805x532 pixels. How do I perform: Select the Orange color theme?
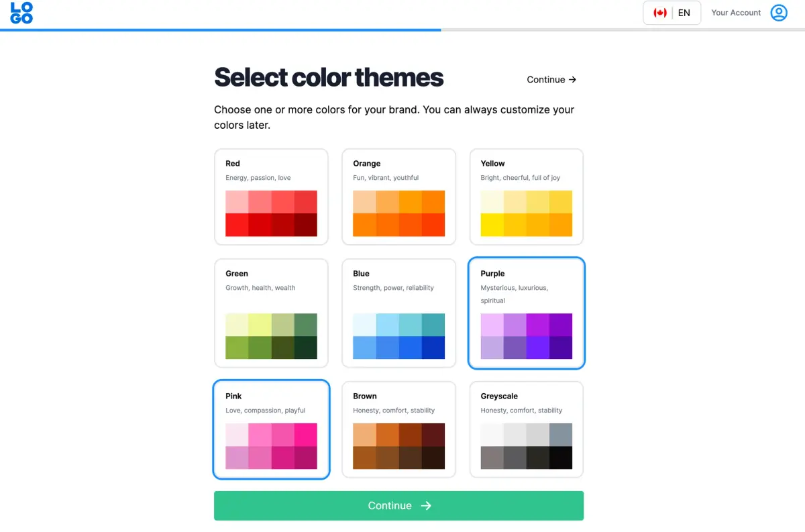398,197
